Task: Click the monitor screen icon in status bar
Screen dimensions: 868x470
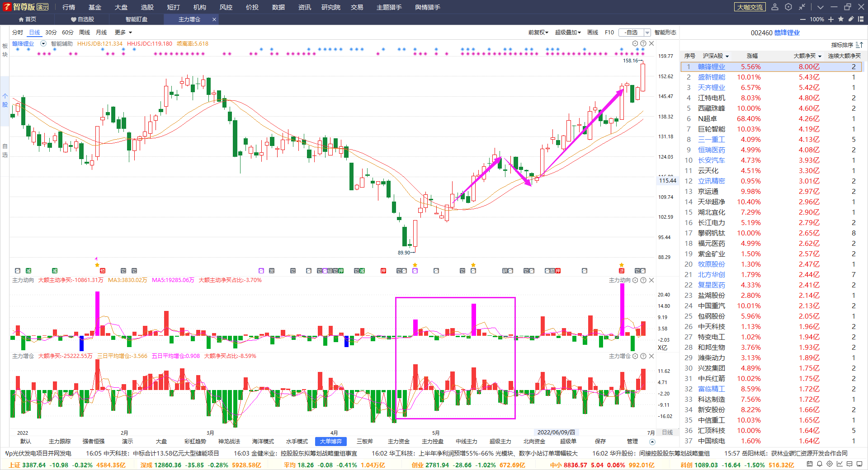Action: coord(859,464)
